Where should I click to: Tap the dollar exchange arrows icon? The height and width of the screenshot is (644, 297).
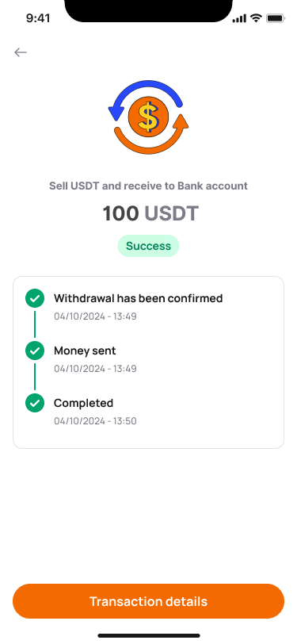coord(149,117)
